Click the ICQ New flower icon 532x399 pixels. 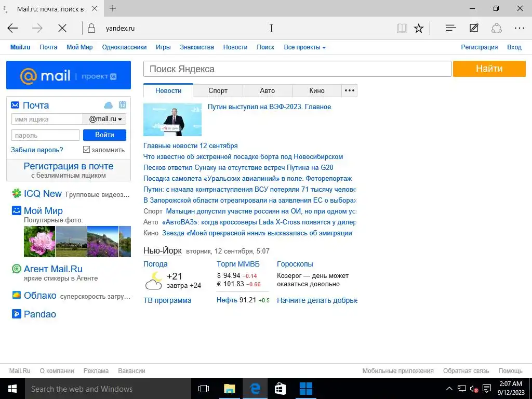[16, 193]
